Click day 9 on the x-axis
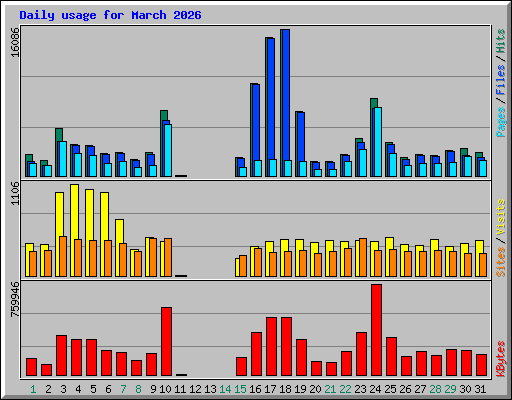The width and height of the screenshot is (512, 400). click(x=153, y=389)
